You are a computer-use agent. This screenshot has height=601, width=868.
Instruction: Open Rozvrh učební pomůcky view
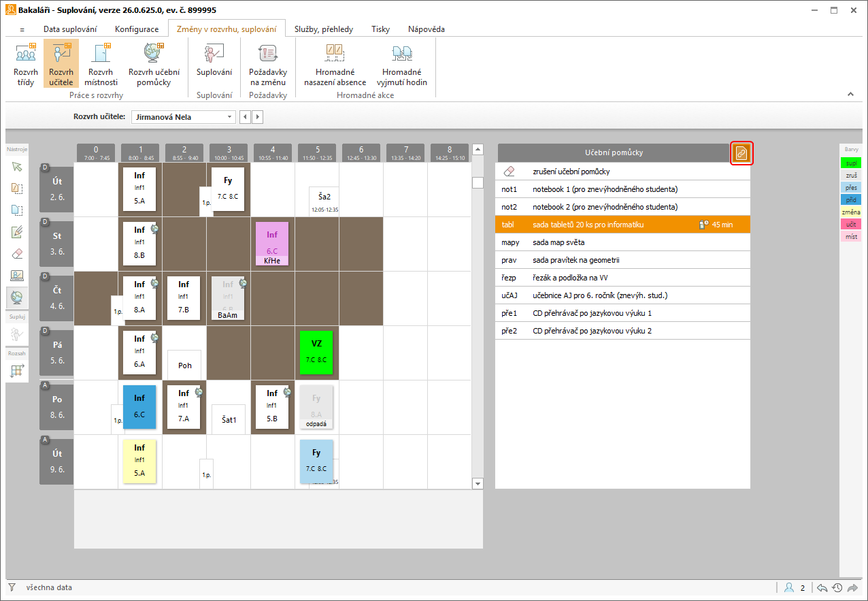coord(154,63)
